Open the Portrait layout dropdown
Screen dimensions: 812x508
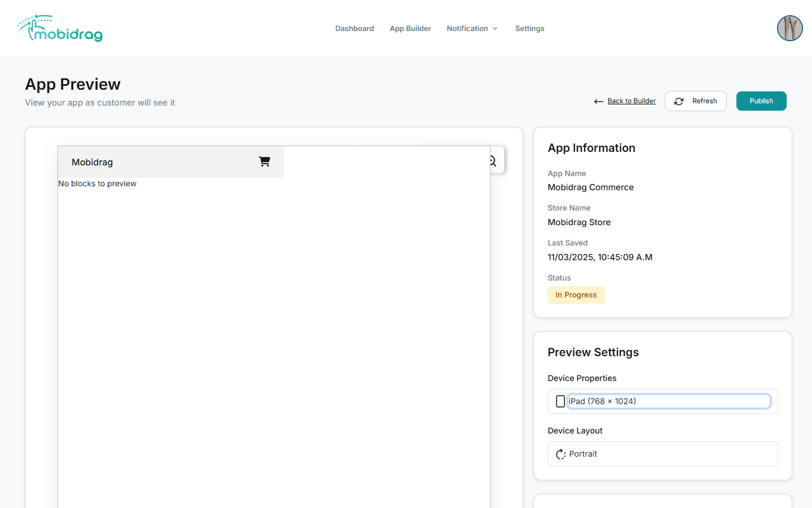[x=663, y=454]
